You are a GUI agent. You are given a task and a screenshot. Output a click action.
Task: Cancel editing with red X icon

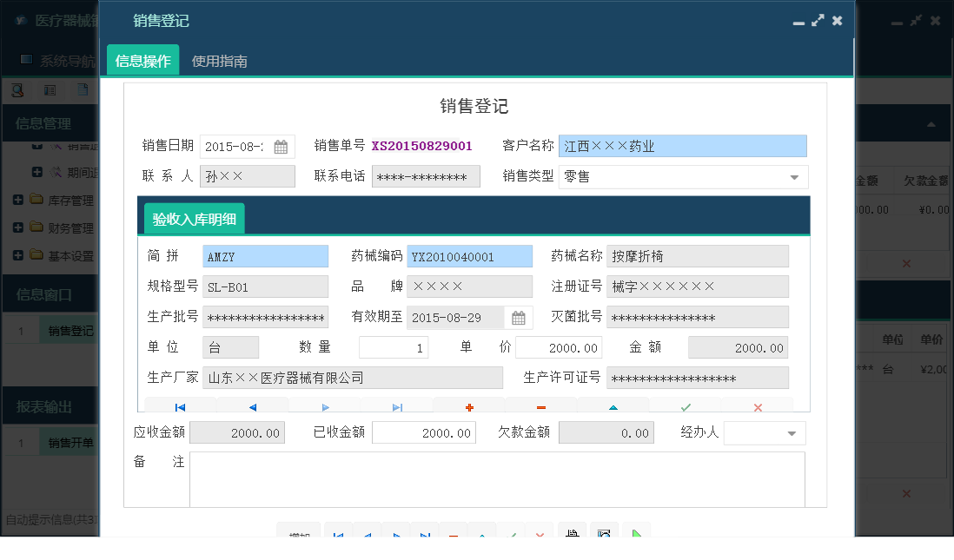point(756,407)
